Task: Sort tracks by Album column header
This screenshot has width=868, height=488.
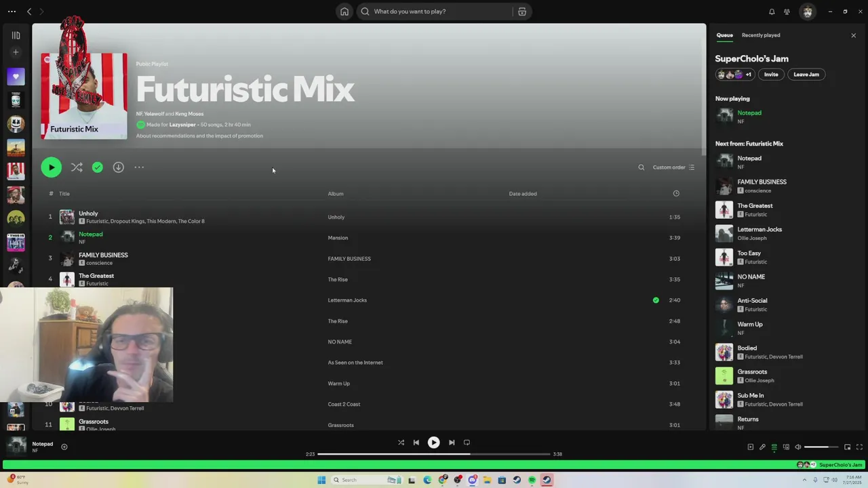Action: (x=336, y=194)
